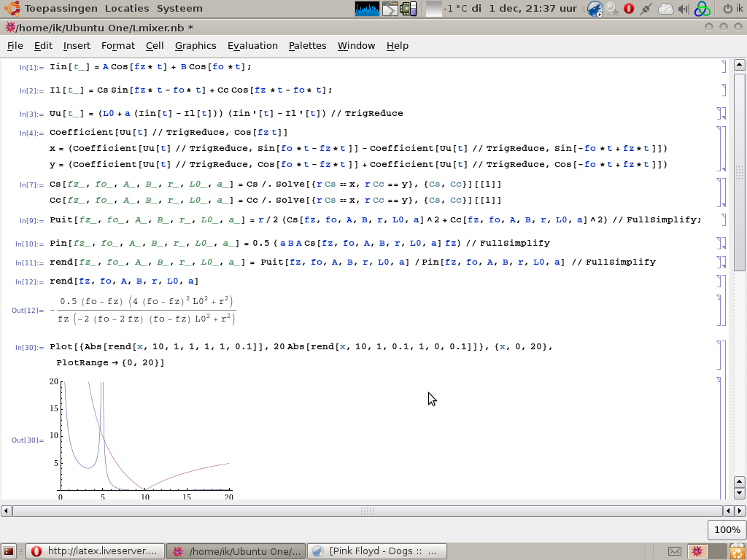
Task: Open the 100% magnification dropdown
Action: click(726, 530)
